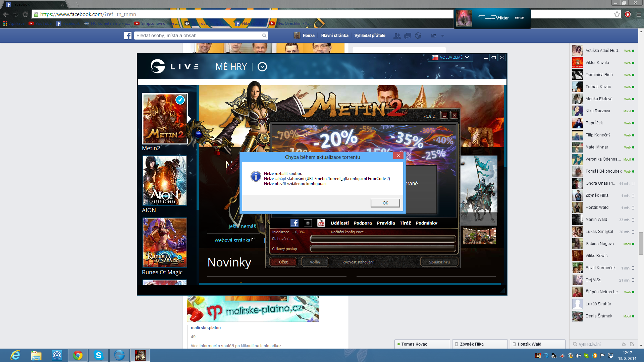Open Skype from the taskbar
Screen dimensions: 644x362
coord(98,355)
